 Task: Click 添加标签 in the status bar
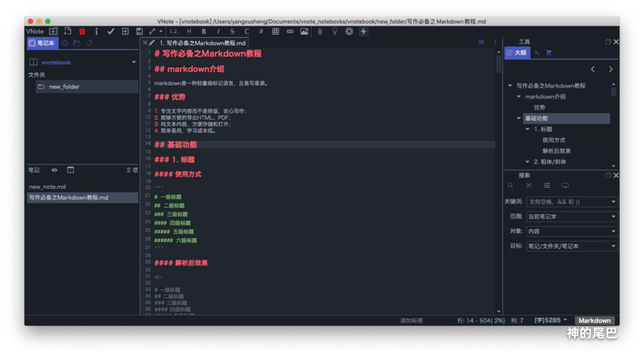[x=412, y=320]
